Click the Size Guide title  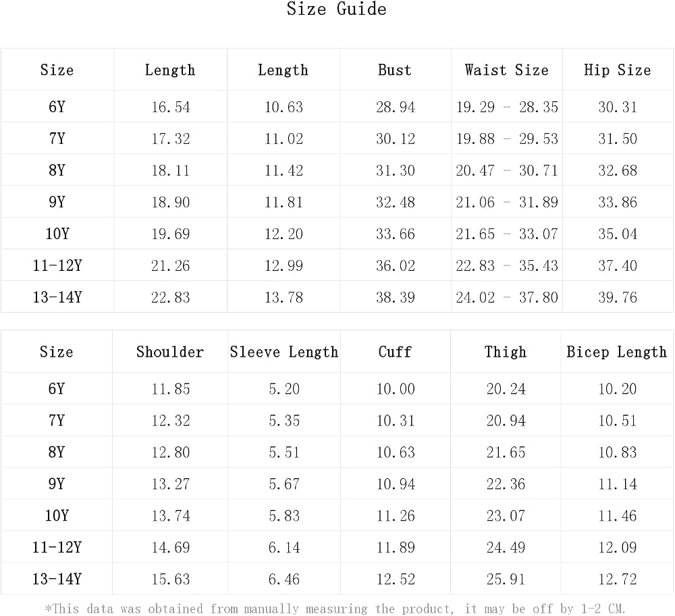pyautogui.click(x=337, y=9)
